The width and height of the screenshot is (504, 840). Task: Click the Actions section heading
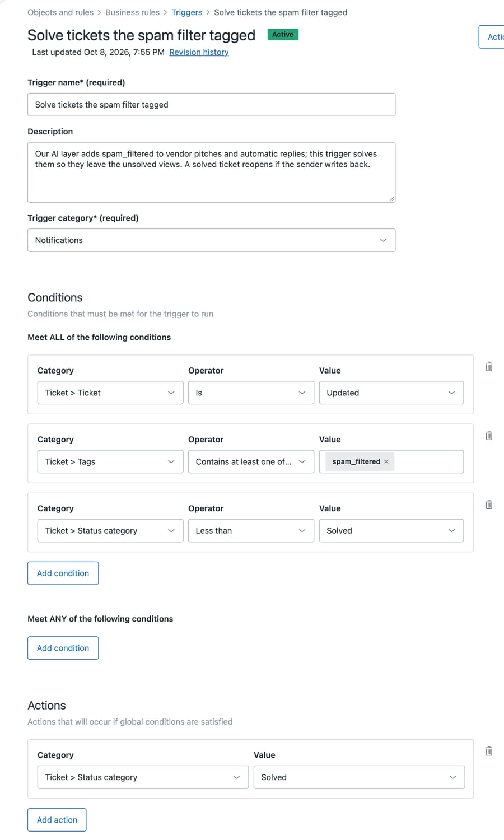(46, 706)
